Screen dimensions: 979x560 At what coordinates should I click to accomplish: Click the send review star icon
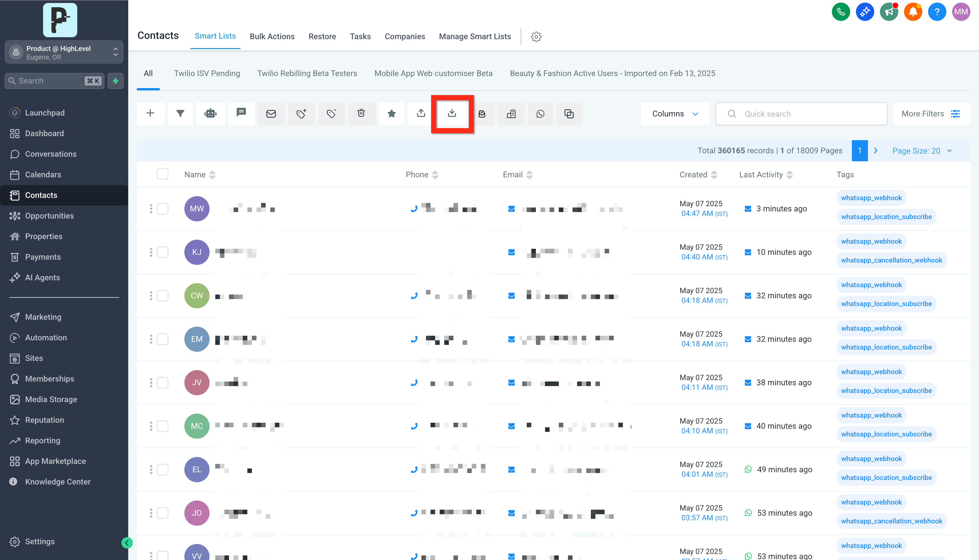tap(391, 114)
